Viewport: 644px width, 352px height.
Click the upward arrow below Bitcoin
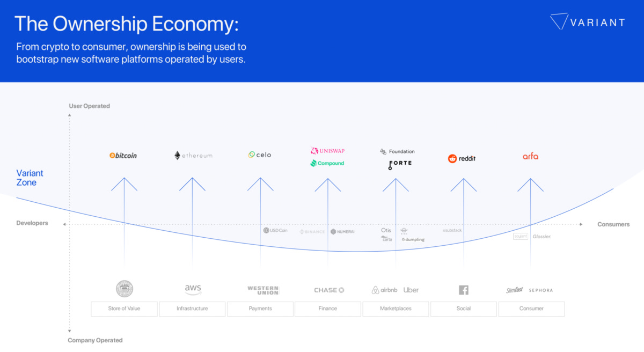pos(125,184)
